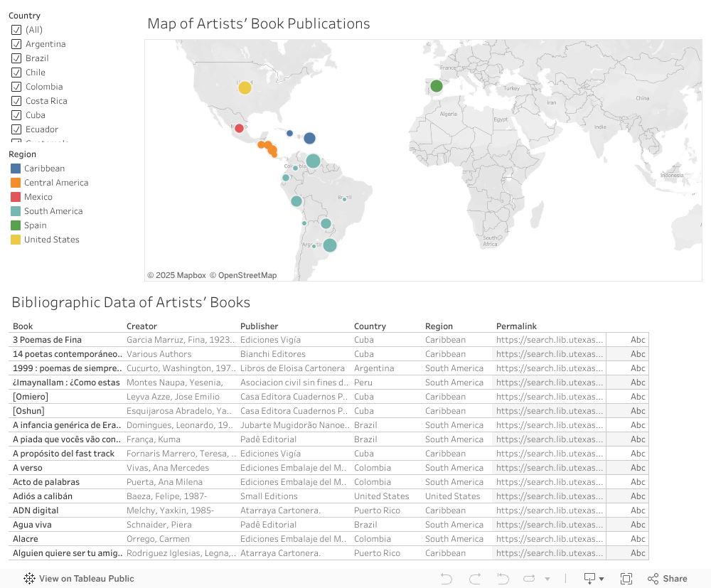The height and width of the screenshot is (588, 711).
Task: Toggle the (All) countries checkbox
Action: pyautogui.click(x=16, y=30)
